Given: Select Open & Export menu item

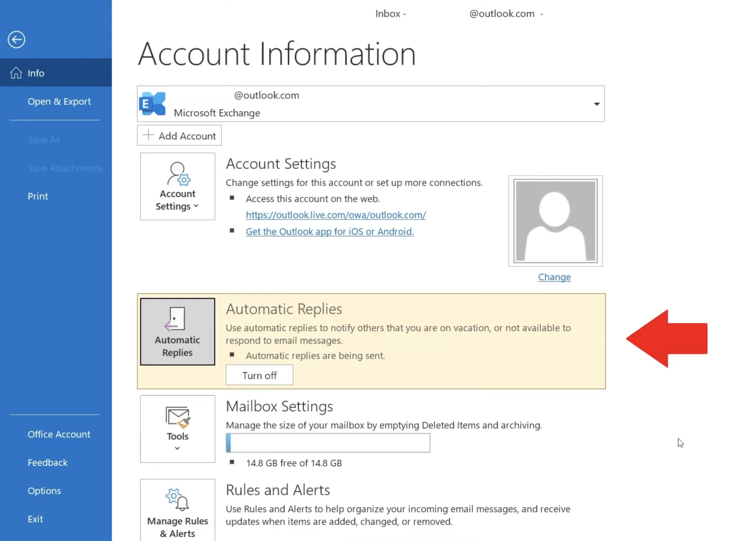Looking at the screenshot, I should (59, 101).
